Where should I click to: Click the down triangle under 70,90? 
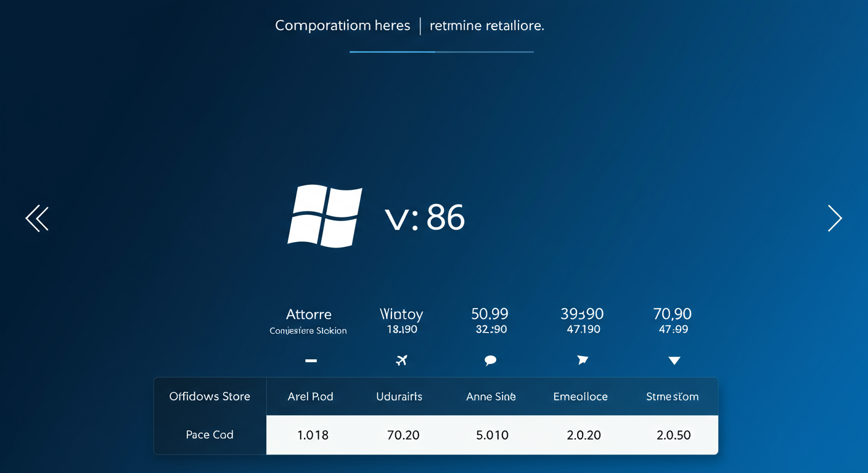point(674,360)
